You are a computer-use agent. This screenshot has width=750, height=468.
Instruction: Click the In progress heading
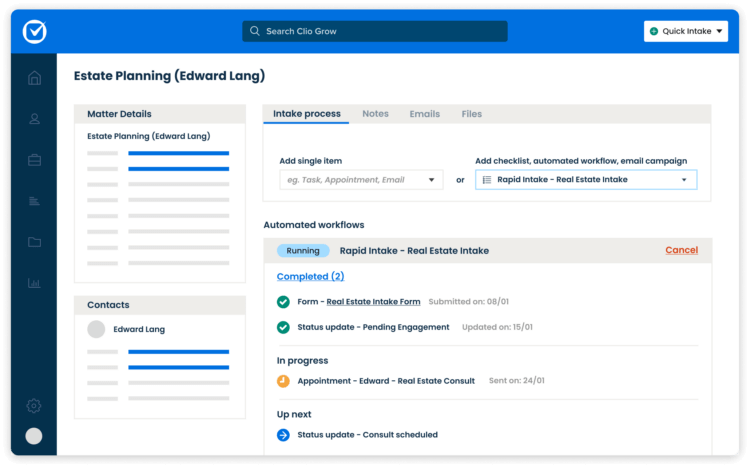click(x=302, y=361)
